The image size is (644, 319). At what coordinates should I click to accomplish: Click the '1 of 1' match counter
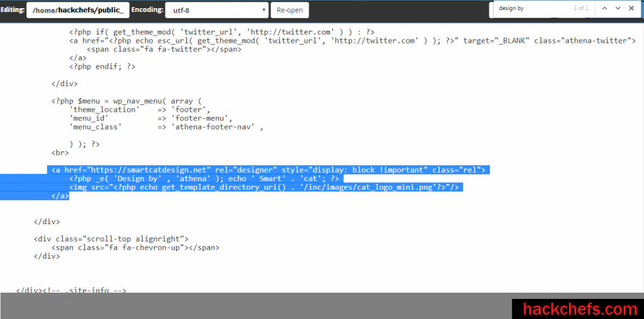pos(581,8)
